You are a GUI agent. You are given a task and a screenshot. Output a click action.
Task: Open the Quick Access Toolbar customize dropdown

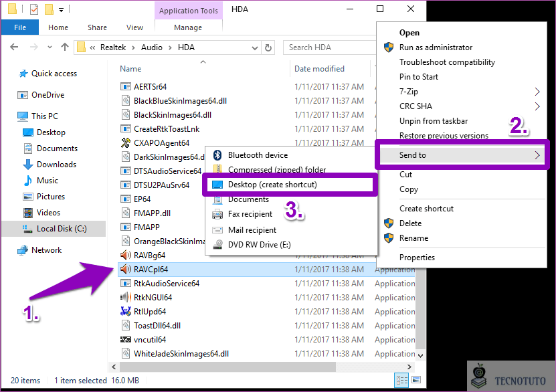pos(61,10)
